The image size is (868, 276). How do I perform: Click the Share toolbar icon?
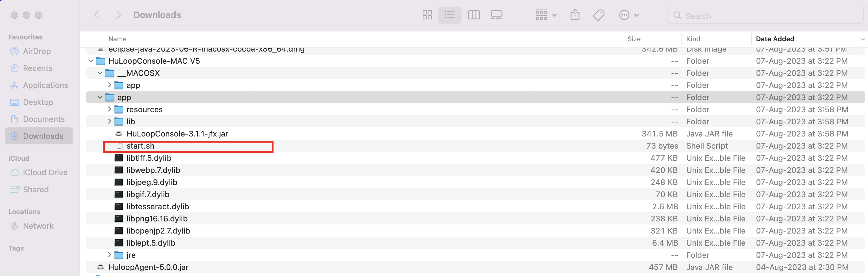tap(575, 15)
